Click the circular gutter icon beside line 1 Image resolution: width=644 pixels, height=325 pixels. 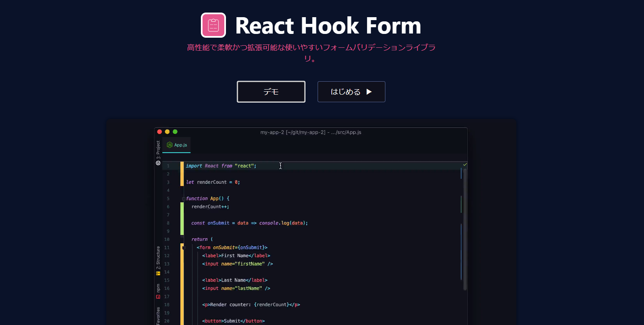point(158,162)
